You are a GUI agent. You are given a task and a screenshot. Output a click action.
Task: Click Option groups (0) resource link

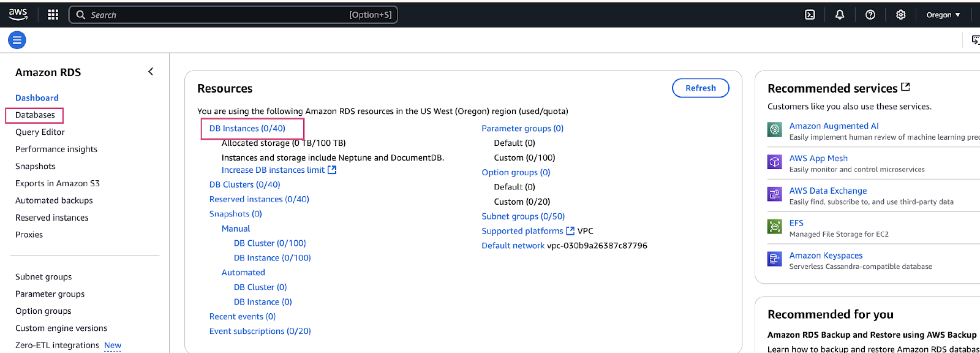coord(516,172)
